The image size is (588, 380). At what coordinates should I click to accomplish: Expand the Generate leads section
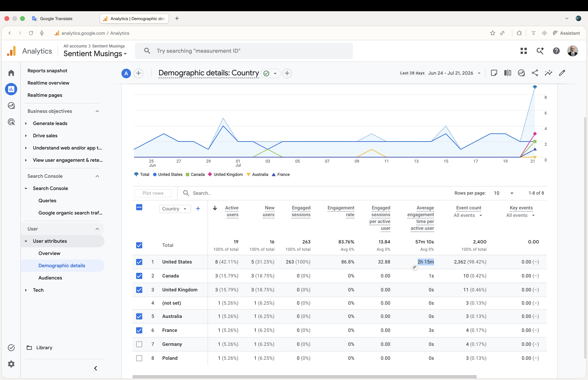[x=50, y=123]
